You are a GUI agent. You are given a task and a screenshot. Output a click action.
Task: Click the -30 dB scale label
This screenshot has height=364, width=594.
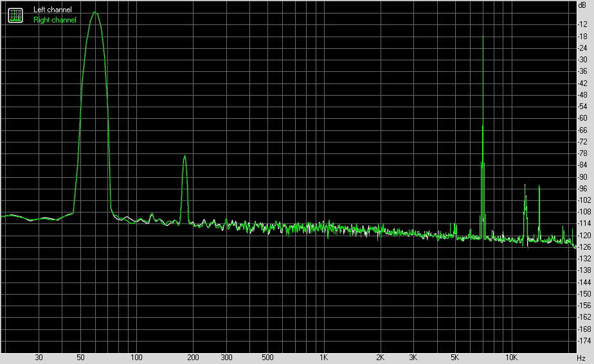582,60
